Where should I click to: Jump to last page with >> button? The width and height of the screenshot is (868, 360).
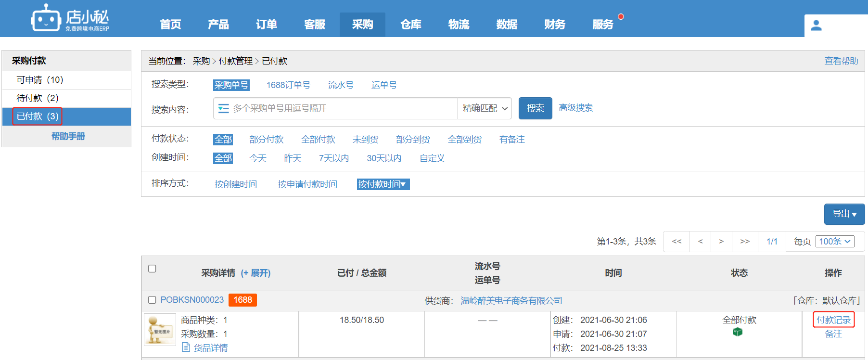[745, 242]
